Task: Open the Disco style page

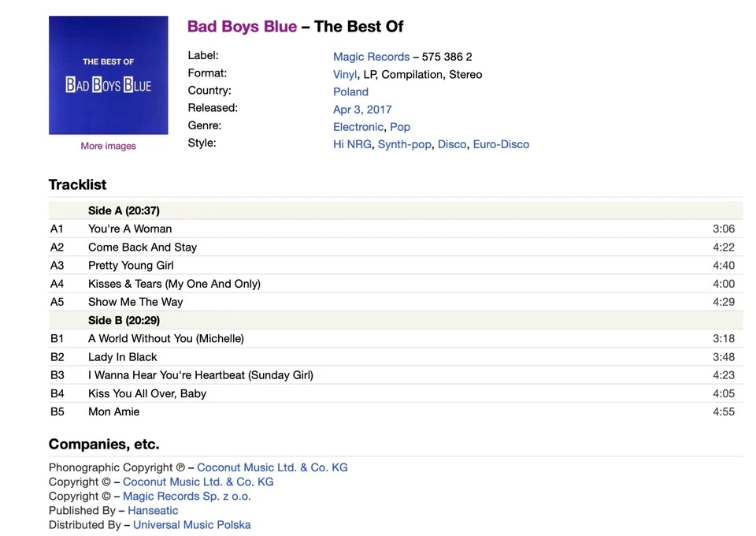Action: coord(452,144)
